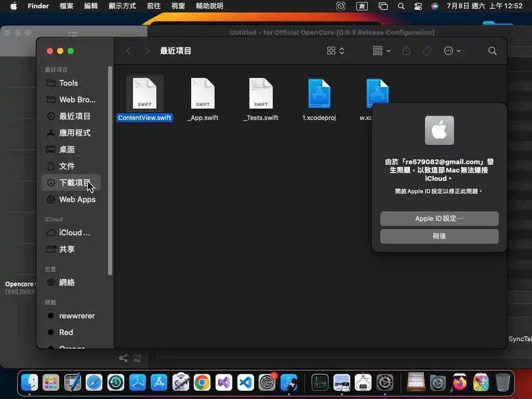Open System Settings with badge in Dock
The height and width of the screenshot is (399, 532).
point(268,382)
